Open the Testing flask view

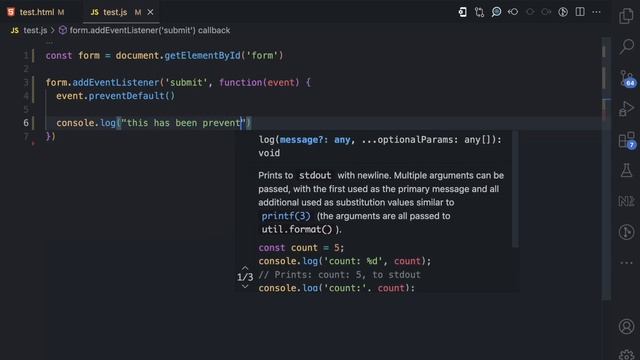coord(627,170)
